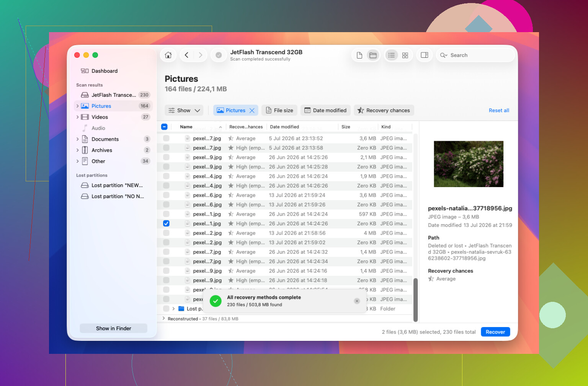Select Lost partition "NEW..."
This screenshot has width=588, height=386.
click(x=113, y=185)
